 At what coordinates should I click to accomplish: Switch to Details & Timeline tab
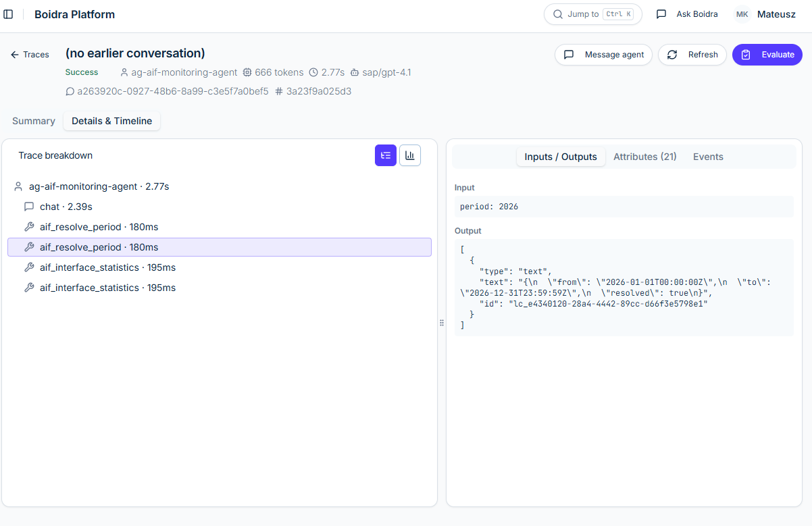tap(112, 121)
